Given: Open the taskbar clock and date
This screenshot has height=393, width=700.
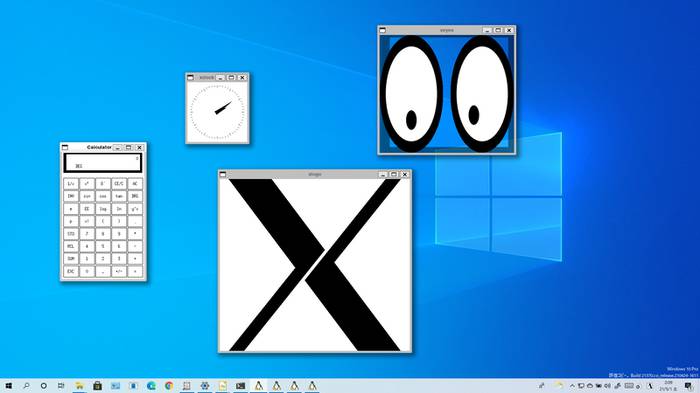Looking at the screenshot, I should point(668,386).
